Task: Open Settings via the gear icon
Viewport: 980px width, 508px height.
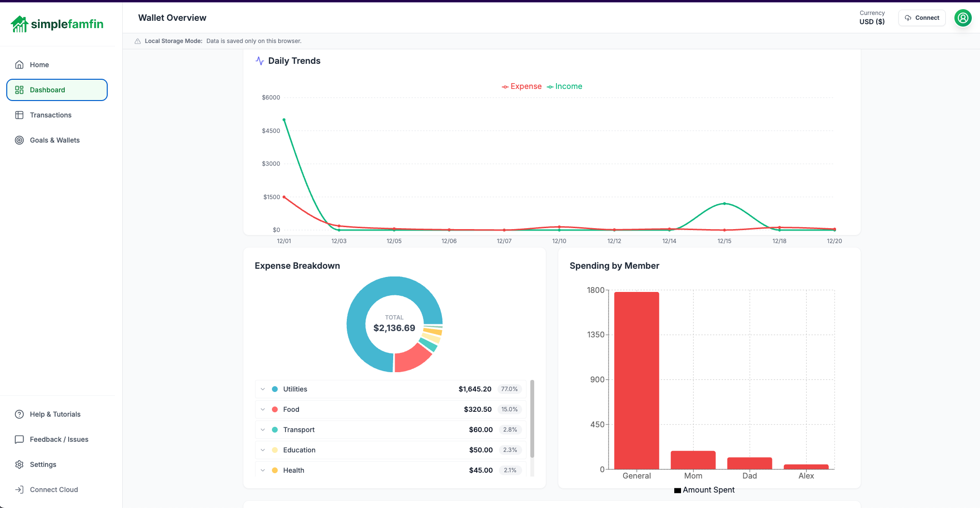Action: pos(19,464)
